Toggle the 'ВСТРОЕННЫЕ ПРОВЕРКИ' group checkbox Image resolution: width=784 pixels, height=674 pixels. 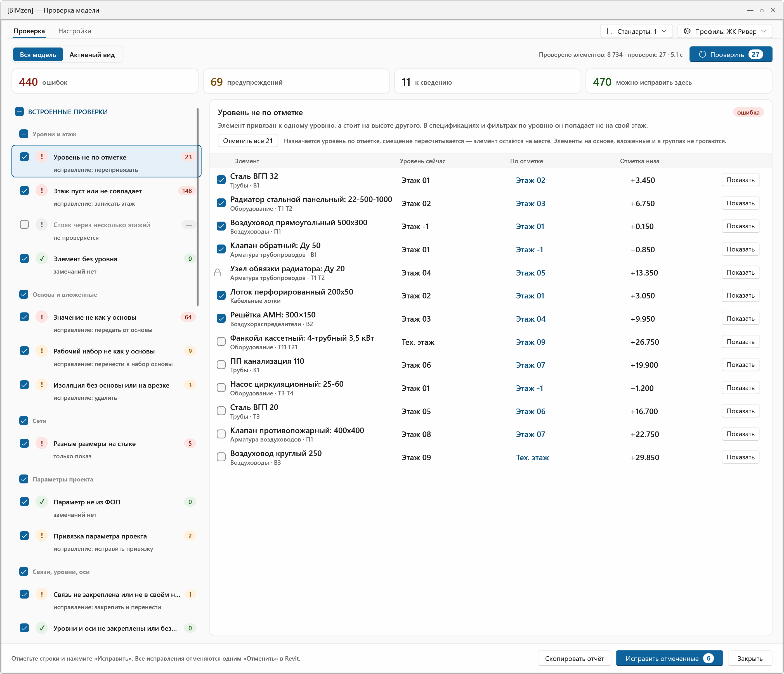pos(19,111)
